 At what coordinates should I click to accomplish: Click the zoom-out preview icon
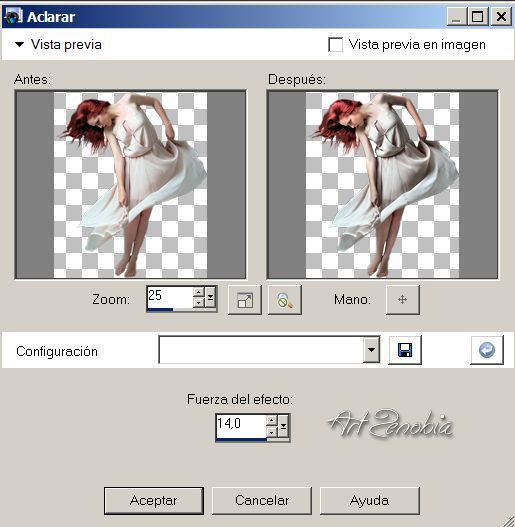[245, 300]
